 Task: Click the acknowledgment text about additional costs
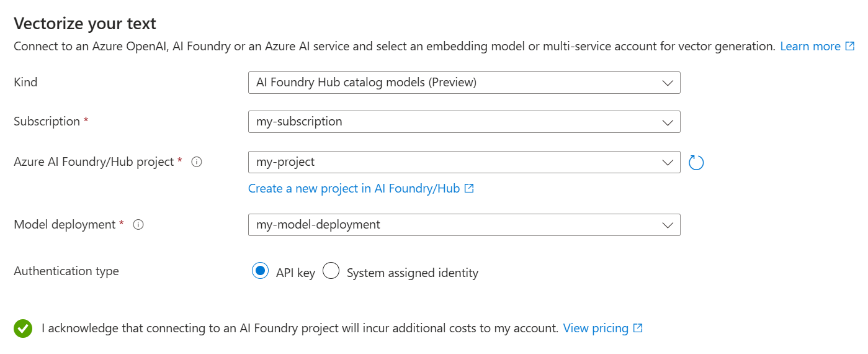coord(300,329)
